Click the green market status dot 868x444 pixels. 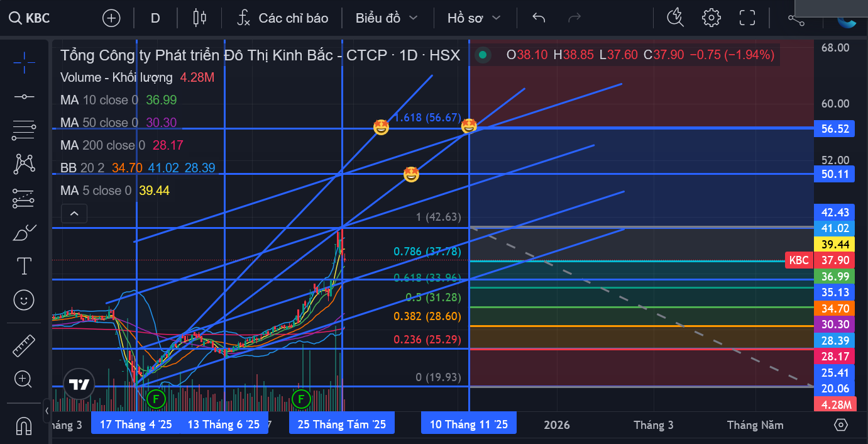(483, 55)
